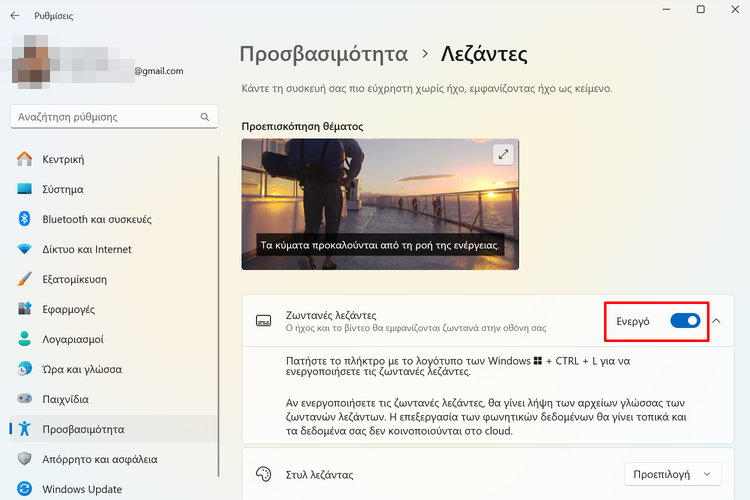This screenshot has width=750, height=500.
Task: Click the Ενεργό status text
Action: click(x=633, y=321)
